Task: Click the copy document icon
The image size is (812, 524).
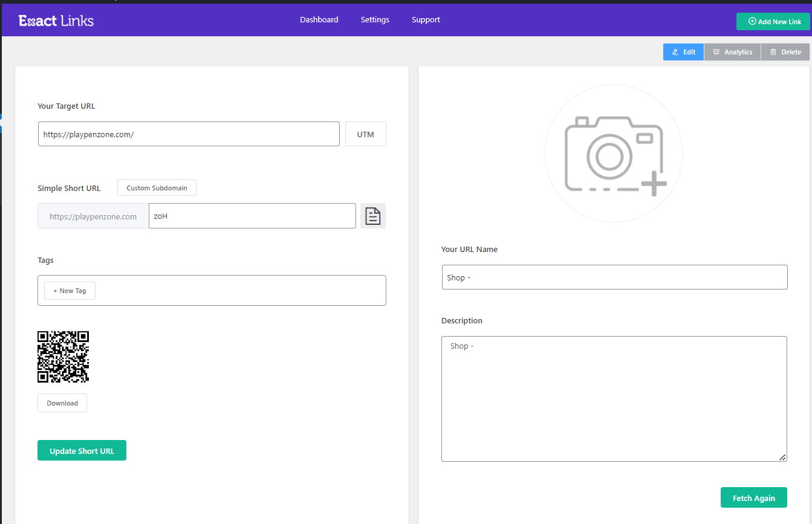Action: tap(373, 216)
